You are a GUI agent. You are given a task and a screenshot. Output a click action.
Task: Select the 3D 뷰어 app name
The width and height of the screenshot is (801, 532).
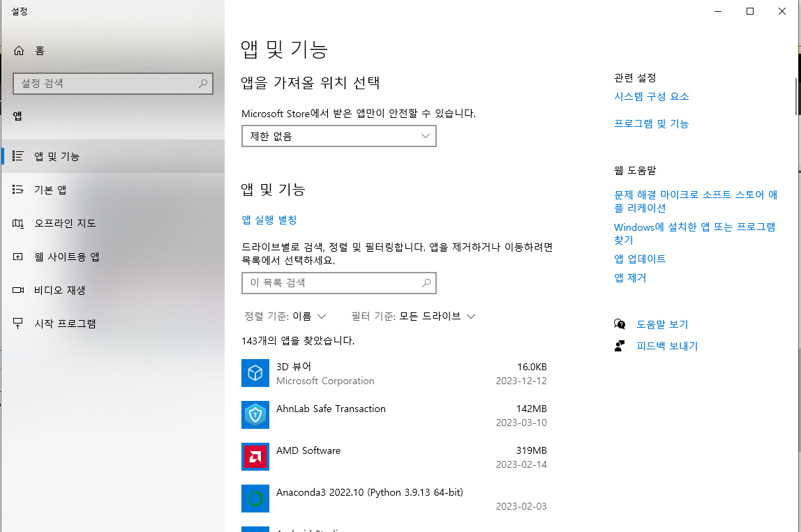pos(294,367)
